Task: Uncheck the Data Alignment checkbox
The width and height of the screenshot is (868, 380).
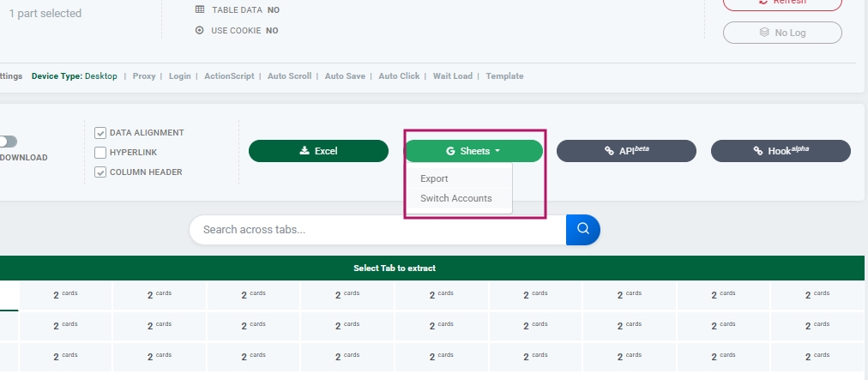Action: point(100,133)
